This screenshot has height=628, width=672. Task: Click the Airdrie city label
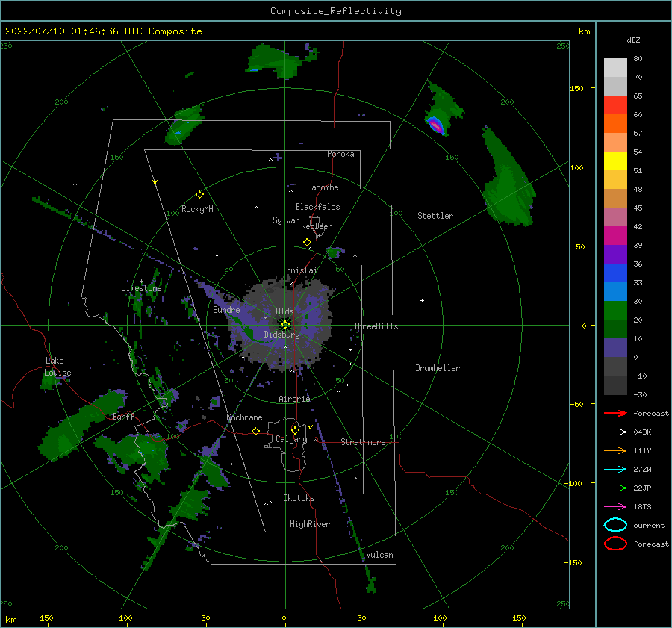(x=294, y=399)
